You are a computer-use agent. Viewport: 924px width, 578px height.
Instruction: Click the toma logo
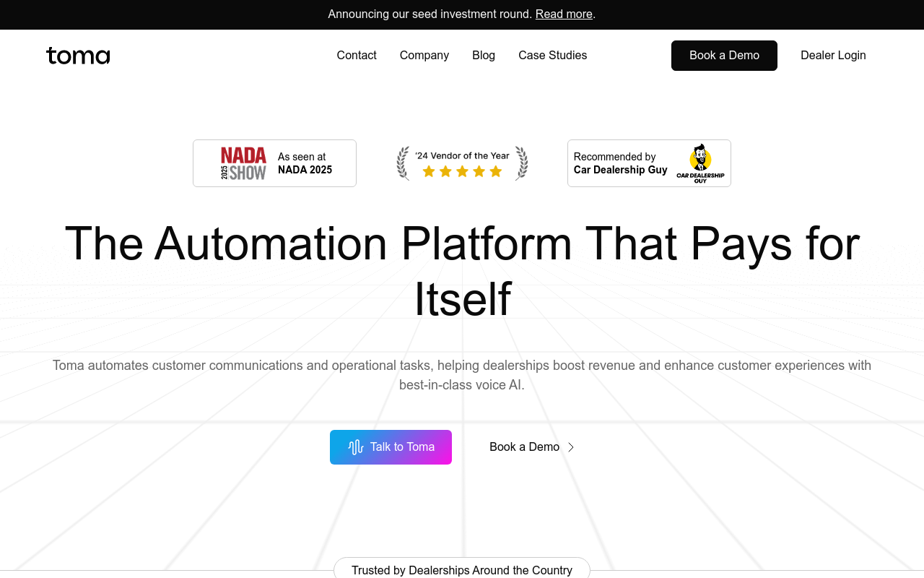[78, 56]
